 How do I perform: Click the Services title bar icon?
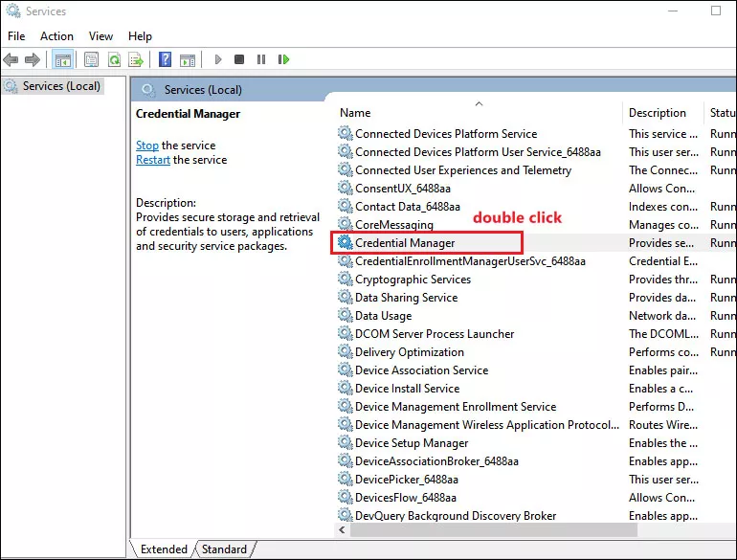pyautogui.click(x=12, y=11)
